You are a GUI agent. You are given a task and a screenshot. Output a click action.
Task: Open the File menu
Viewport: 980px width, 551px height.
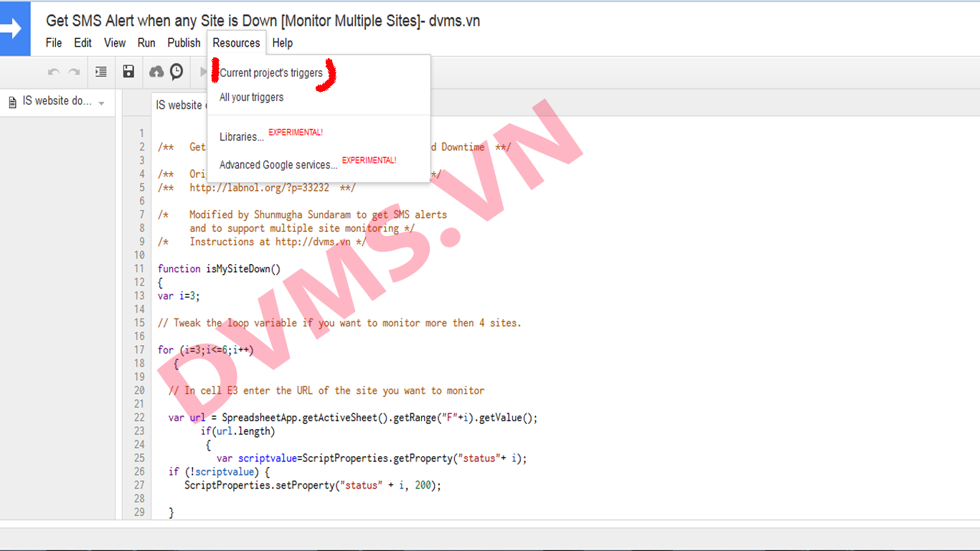pos(54,43)
